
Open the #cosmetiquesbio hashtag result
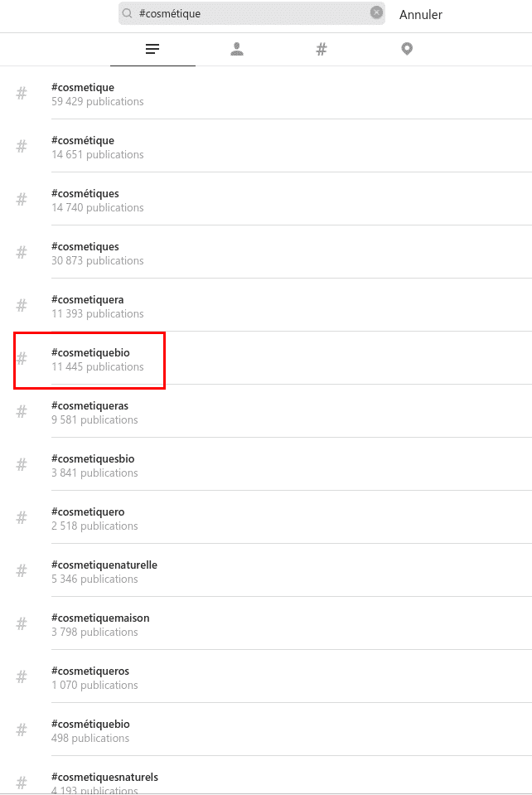click(x=93, y=465)
